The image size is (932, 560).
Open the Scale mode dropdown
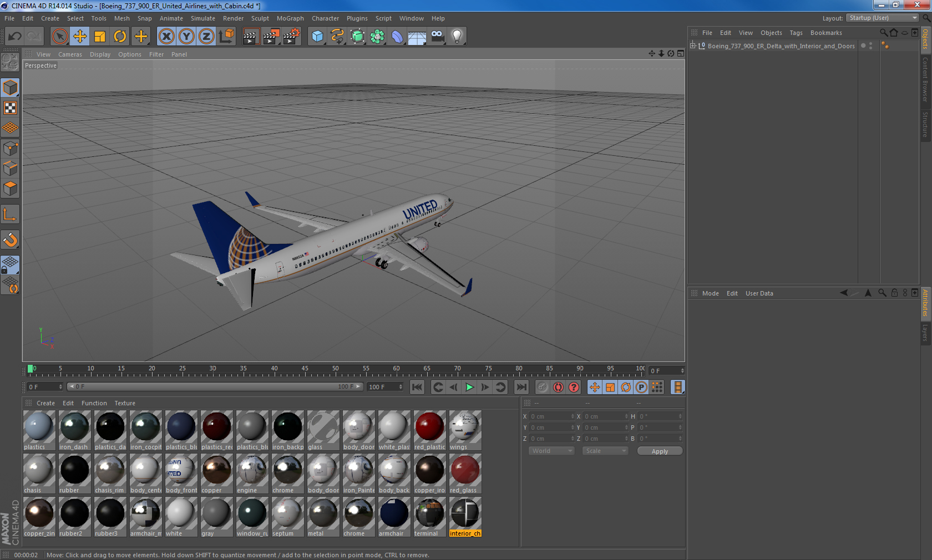[605, 451]
